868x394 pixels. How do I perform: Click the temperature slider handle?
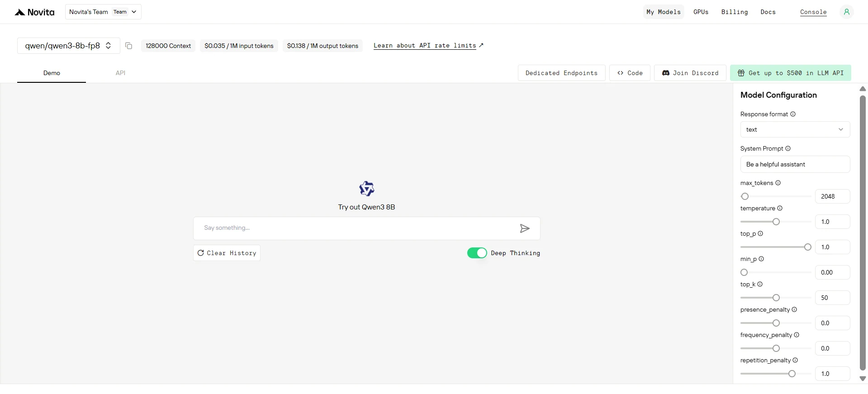(x=776, y=222)
